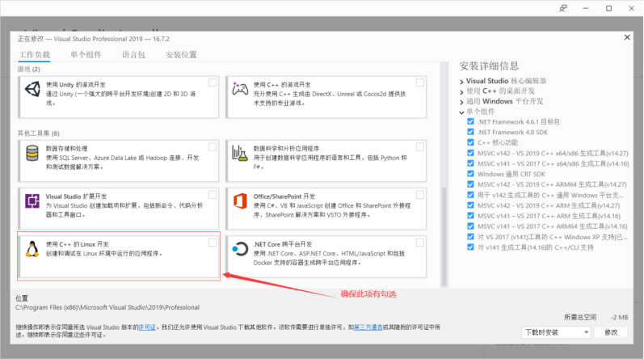The width and height of the screenshot is (644, 359).
Task: Expand Visual Studio core editor details
Action: tap(461, 82)
